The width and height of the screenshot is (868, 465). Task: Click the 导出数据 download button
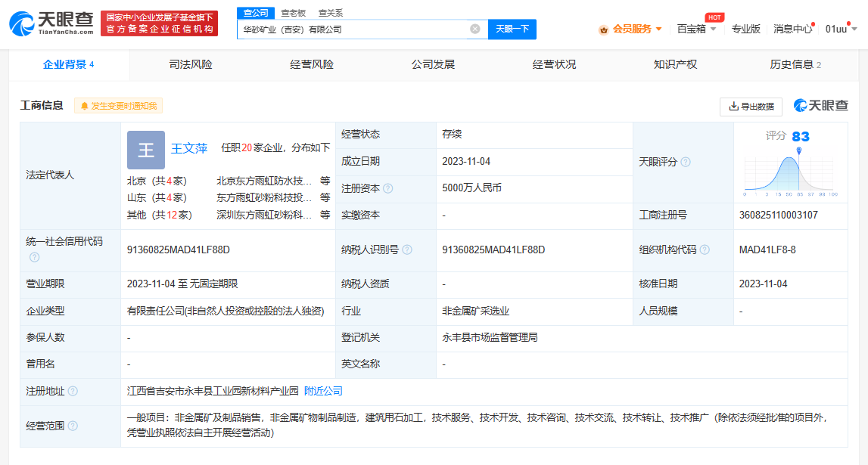tap(751, 106)
